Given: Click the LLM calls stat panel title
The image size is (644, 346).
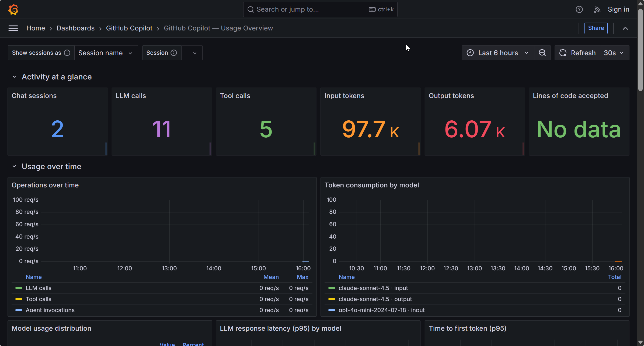Looking at the screenshot, I should [x=131, y=96].
